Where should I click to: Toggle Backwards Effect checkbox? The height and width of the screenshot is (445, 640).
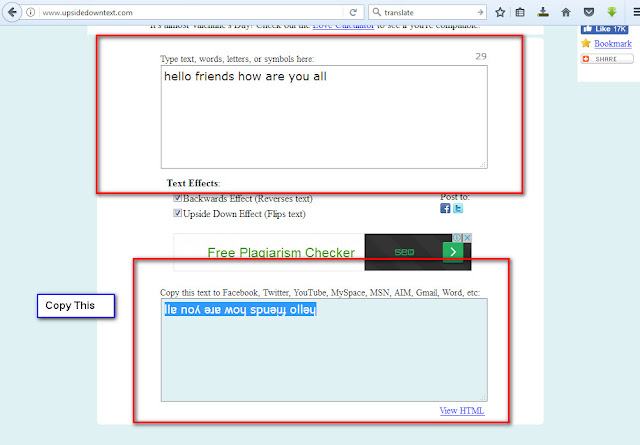(x=178, y=198)
